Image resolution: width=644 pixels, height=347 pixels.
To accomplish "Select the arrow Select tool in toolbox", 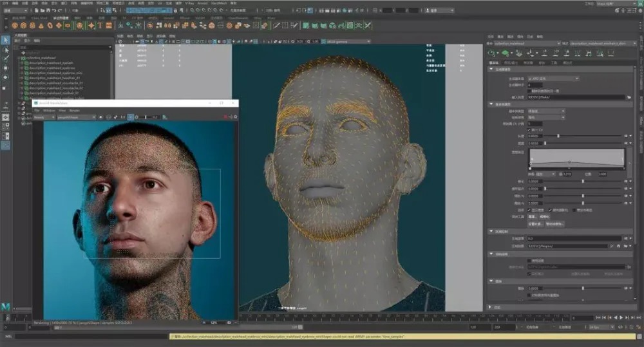I will pyautogui.click(x=5, y=40).
